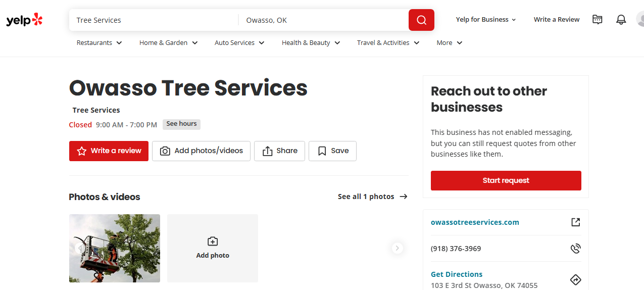Click the phone call icon next to (918) 376-3969
This screenshot has width=644, height=290.
(575, 249)
